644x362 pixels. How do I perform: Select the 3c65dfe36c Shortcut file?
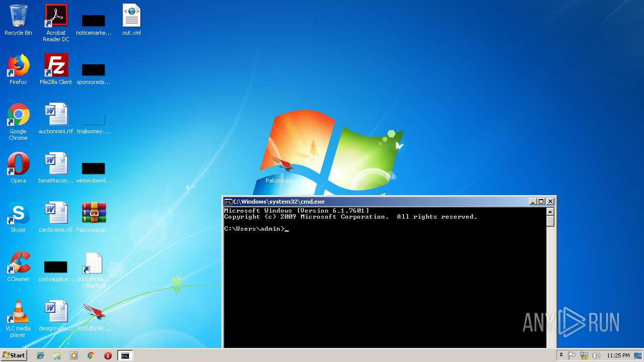point(94,270)
